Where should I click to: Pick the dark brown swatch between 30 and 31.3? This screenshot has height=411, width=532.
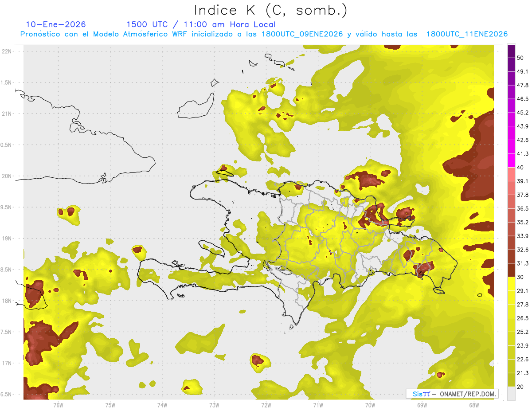tap(511, 270)
